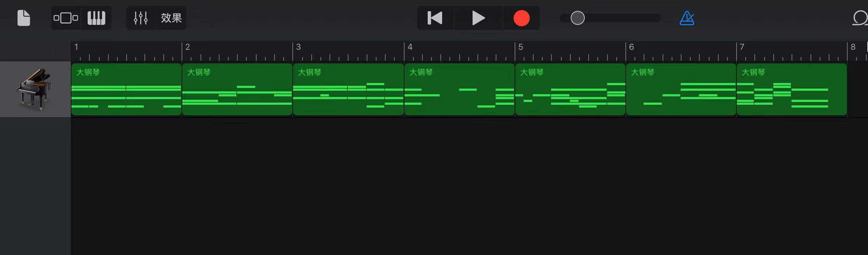
Task: Select the grand piano track header
Action: click(x=35, y=89)
